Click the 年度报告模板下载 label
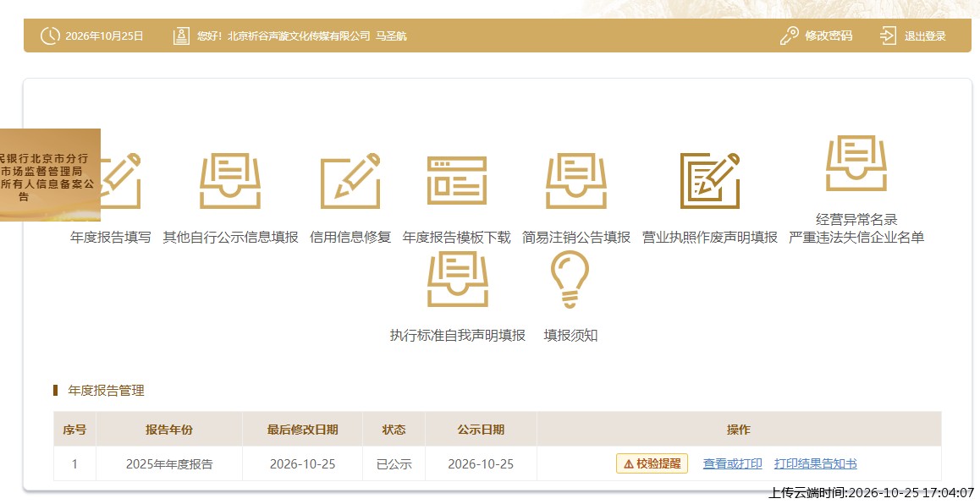 pos(457,238)
